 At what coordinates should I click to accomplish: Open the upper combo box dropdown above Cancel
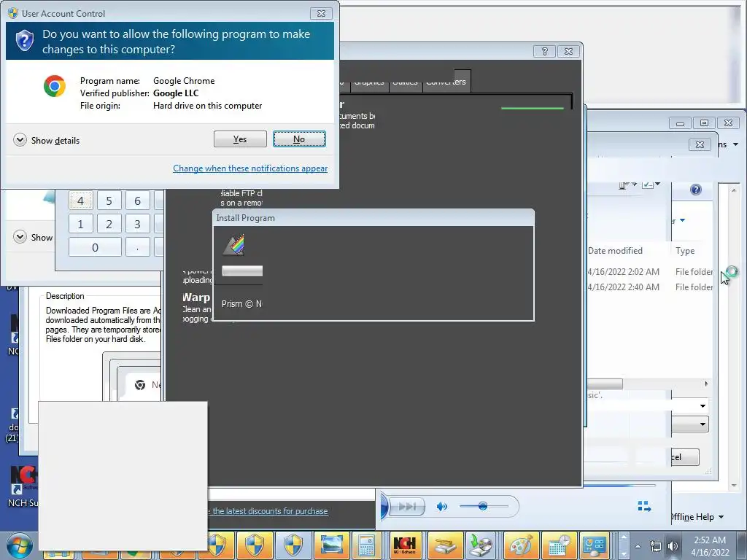pyautogui.click(x=703, y=405)
